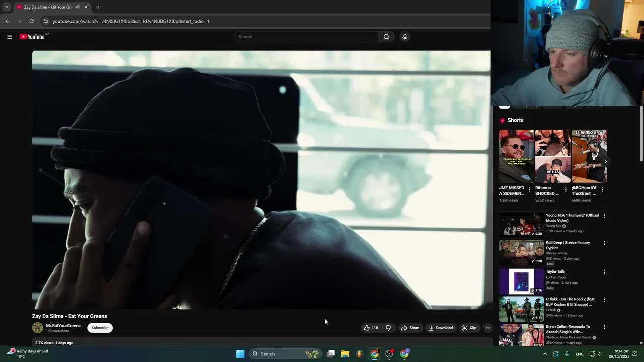Reload the YouTube page
644x362 pixels.
31,21
